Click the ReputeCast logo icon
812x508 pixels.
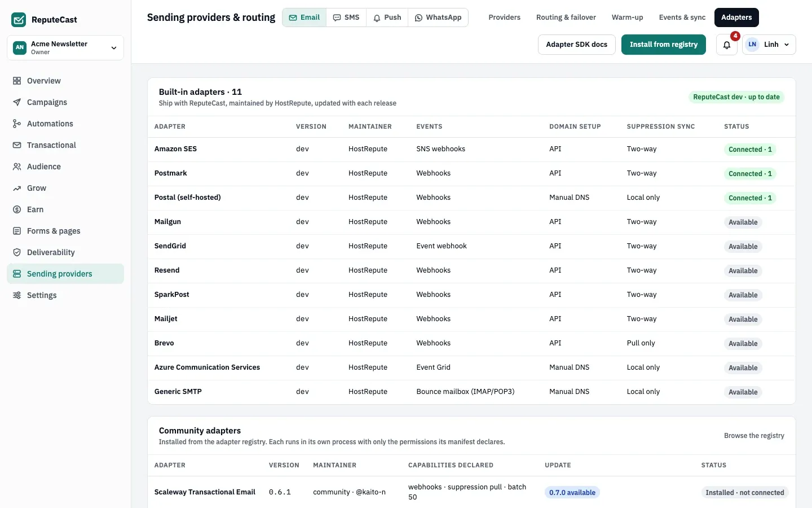pyautogui.click(x=19, y=20)
